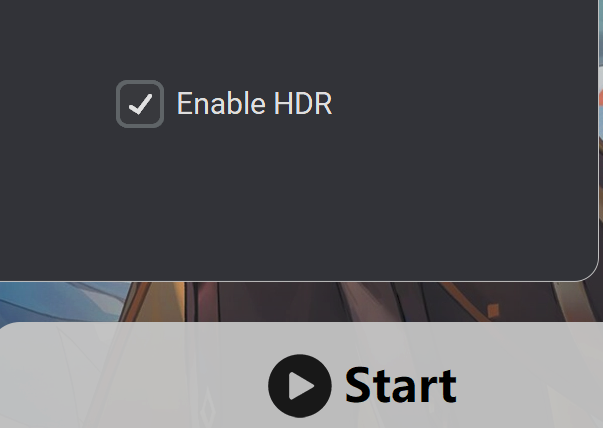Click the bold Start text

coord(400,385)
